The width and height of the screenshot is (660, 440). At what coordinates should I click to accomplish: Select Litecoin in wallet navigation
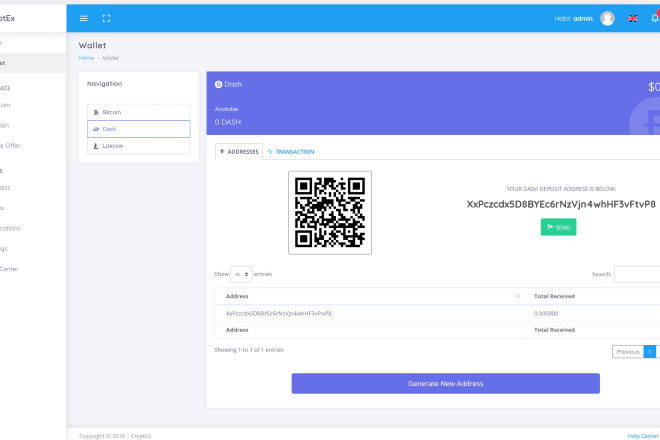[138, 146]
